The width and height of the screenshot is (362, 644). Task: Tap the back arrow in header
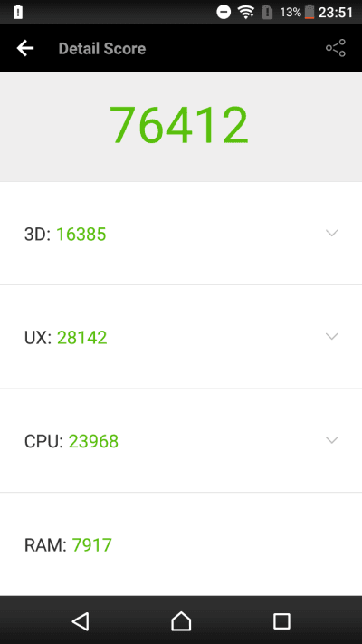pyautogui.click(x=25, y=49)
